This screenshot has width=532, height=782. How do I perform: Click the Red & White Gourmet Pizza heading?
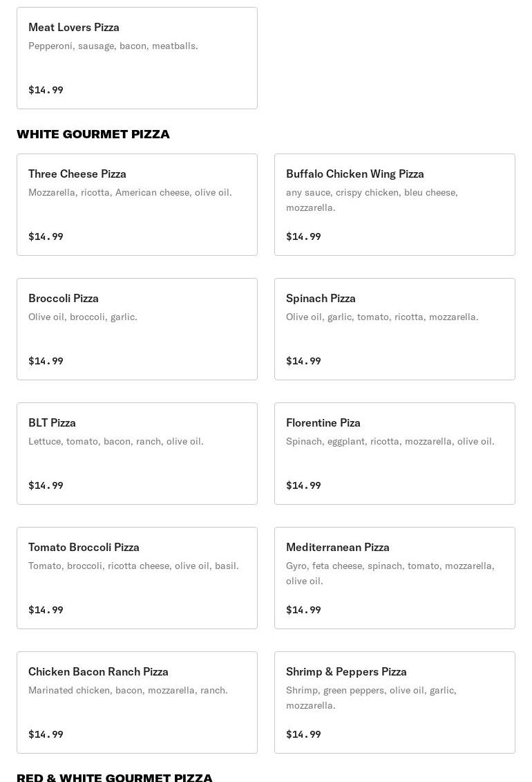click(x=115, y=777)
